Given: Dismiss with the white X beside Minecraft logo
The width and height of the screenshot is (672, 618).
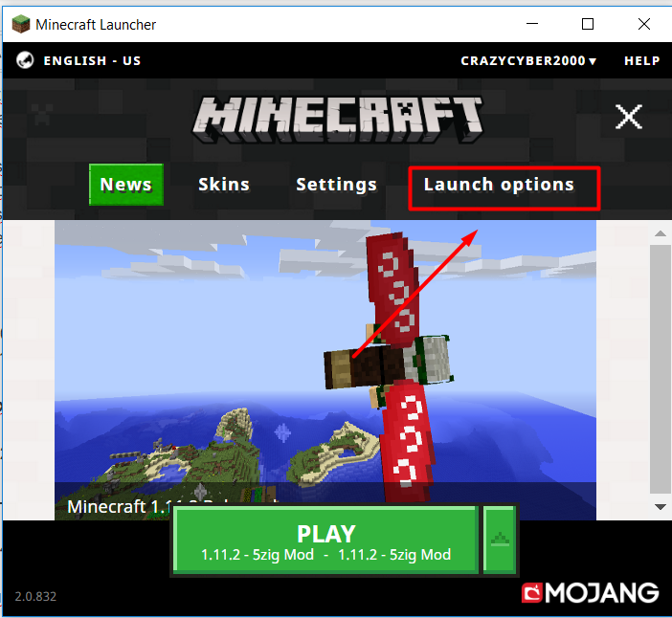Looking at the screenshot, I should tap(628, 118).
